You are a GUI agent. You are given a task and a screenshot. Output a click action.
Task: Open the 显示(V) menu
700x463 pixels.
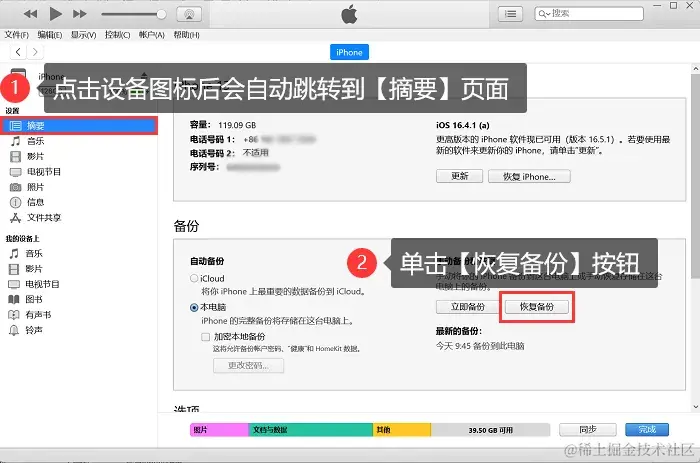83,35
